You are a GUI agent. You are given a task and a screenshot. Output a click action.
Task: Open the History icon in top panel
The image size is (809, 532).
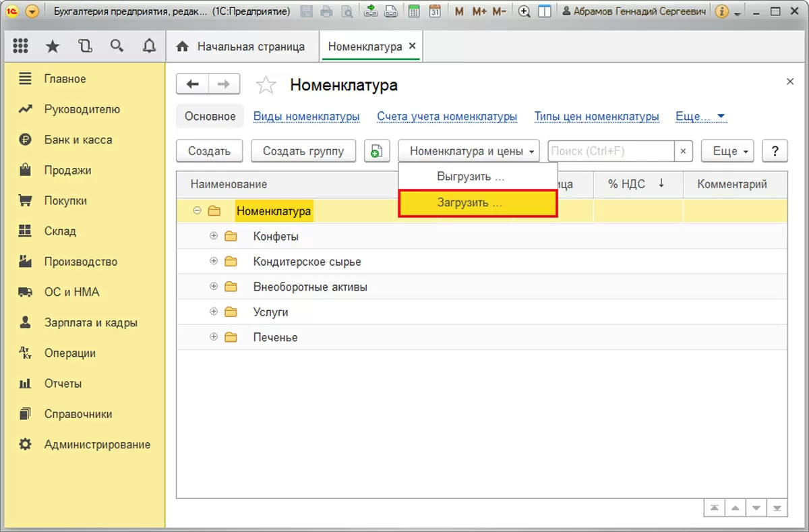pyautogui.click(x=84, y=46)
